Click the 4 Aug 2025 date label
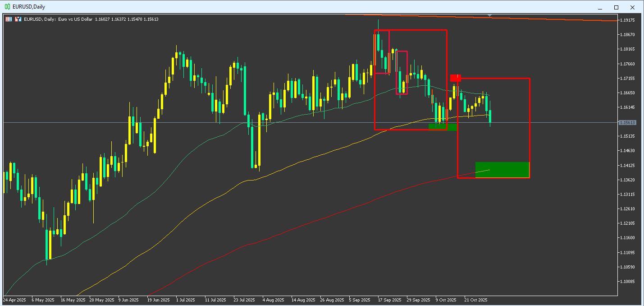This screenshot has height=306, width=644. point(273,300)
